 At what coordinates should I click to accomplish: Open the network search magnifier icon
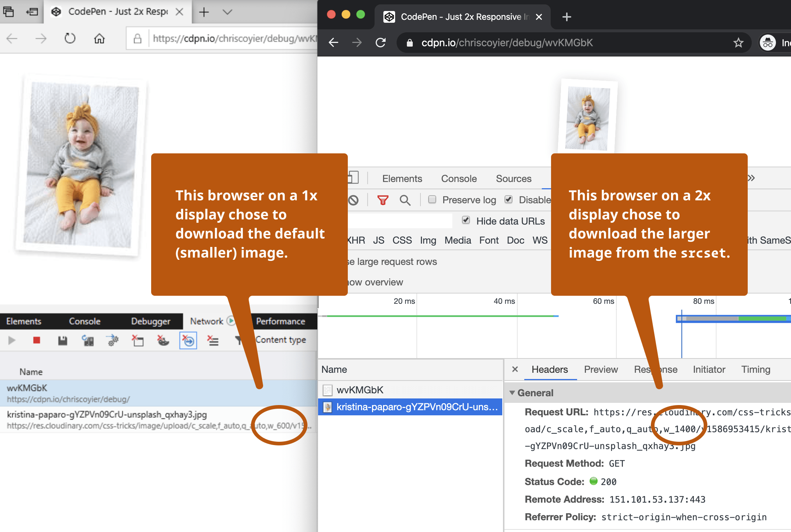click(405, 200)
